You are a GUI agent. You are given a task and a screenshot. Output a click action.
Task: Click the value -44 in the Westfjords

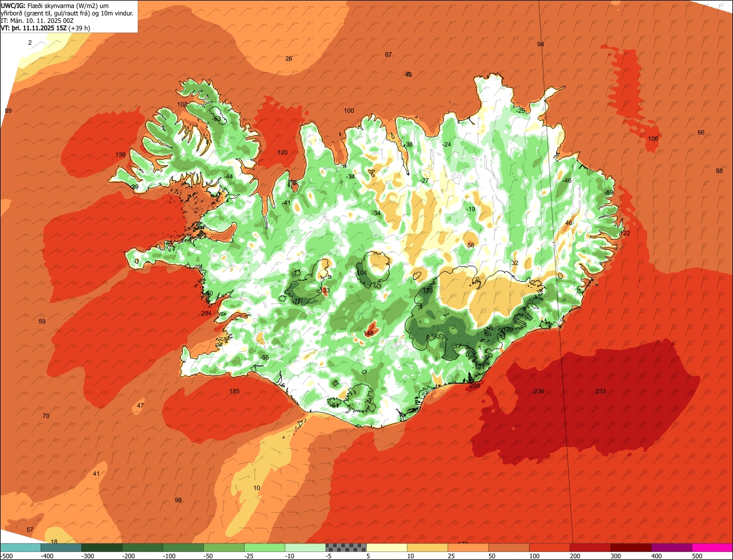[228, 176]
